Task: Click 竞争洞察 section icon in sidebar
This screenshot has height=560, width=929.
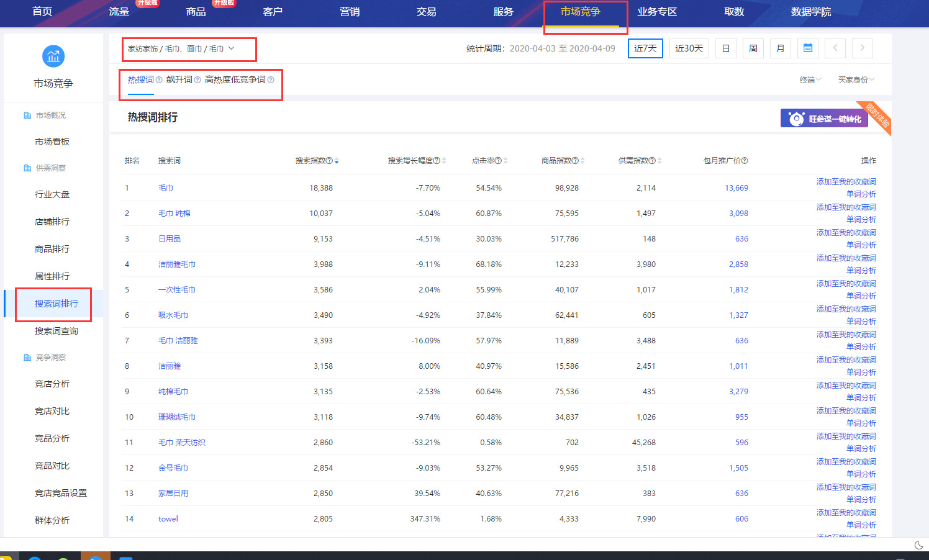Action: coord(27,358)
